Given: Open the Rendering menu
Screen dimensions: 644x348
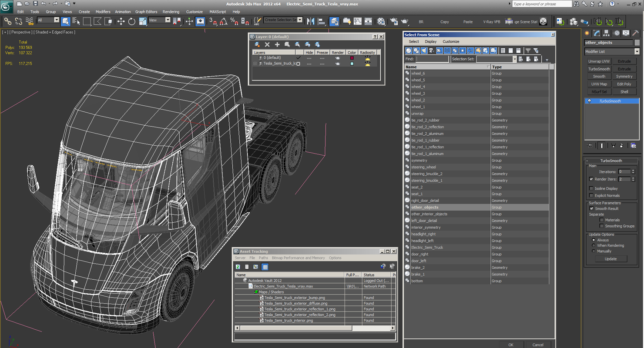Looking at the screenshot, I should coord(171,12).
